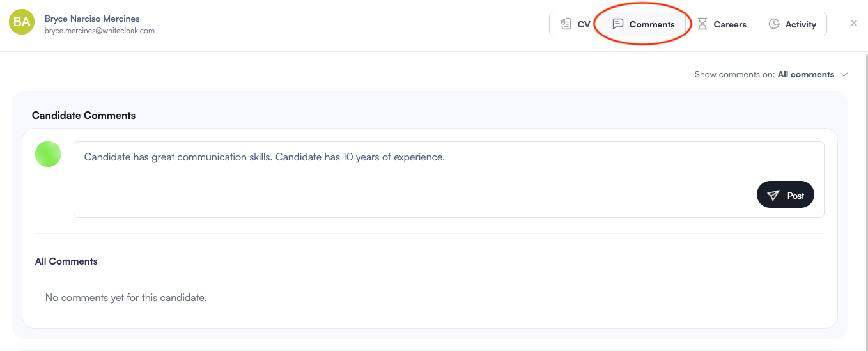This screenshot has height=351, width=868.
Task: Close the candidate panel with X
Action: click(x=854, y=24)
